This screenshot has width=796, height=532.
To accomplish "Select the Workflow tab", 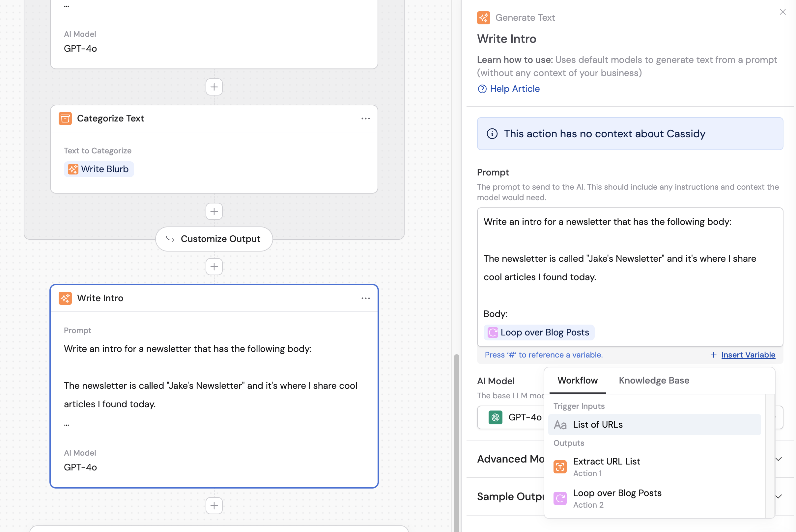I will click(577, 380).
